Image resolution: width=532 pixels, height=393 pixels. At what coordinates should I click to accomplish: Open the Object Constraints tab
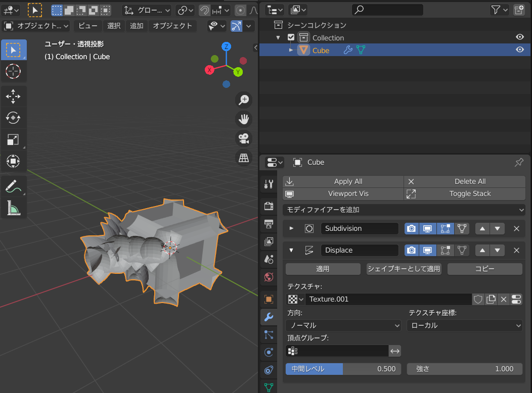coord(269,370)
